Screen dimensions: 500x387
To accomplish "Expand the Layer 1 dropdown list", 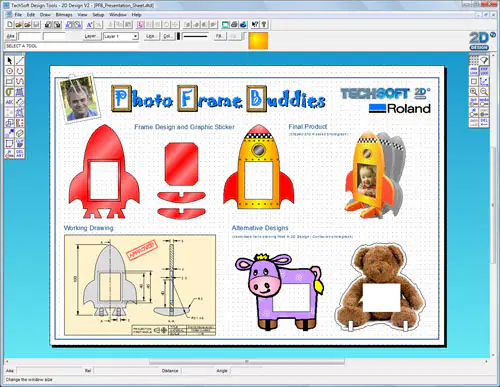I will (135, 36).
